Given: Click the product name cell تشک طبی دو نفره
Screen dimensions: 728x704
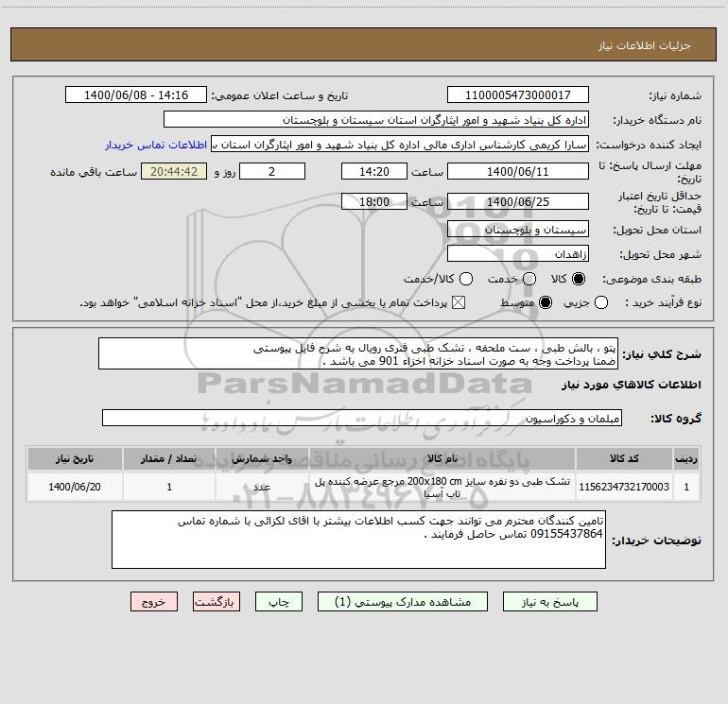Looking at the screenshot, I should (x=442, y=487).
